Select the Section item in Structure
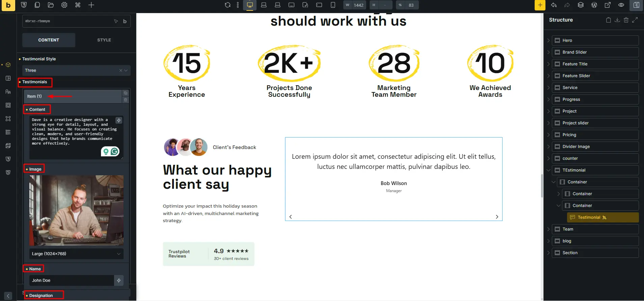 595,253
